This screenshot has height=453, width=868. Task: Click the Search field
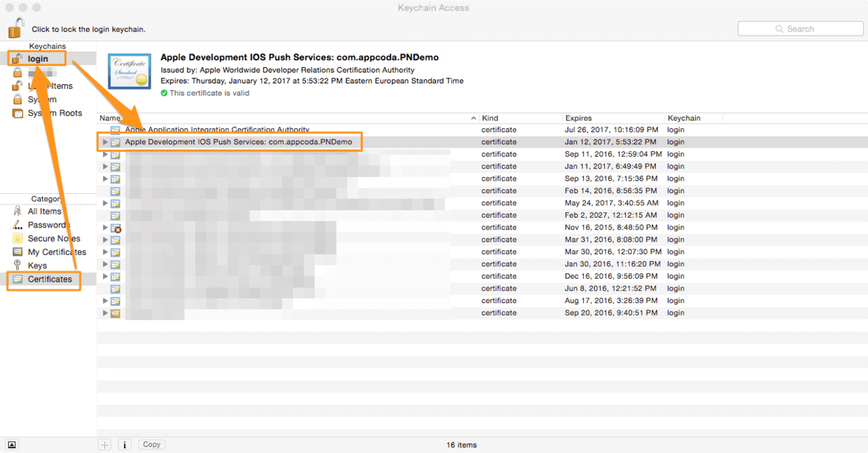click(800, 29)
